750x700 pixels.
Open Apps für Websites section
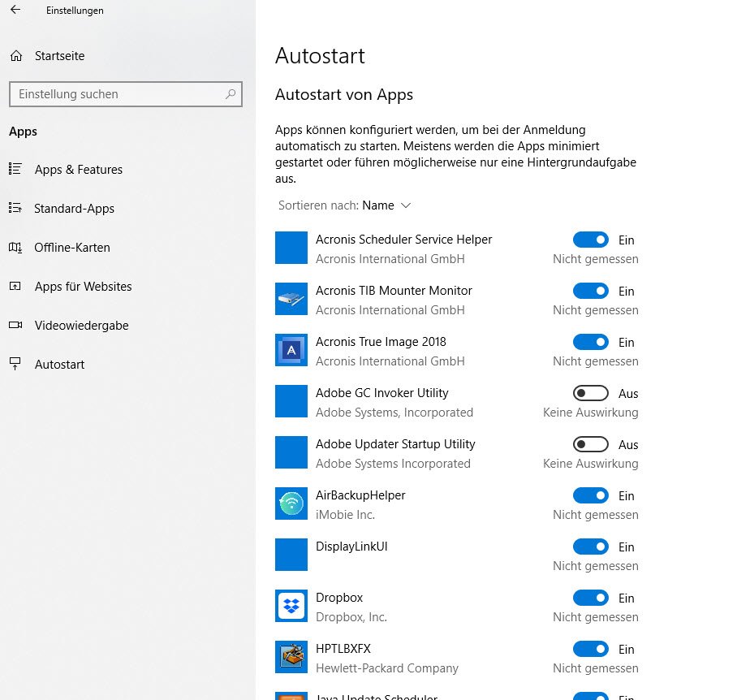pyautogui.click(x=84, y=286)
